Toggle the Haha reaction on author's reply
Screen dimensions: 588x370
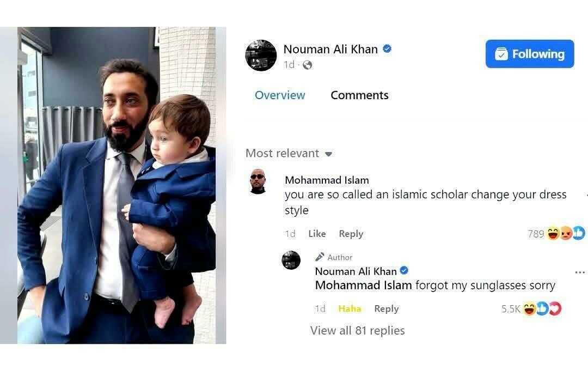coord(350,308)
